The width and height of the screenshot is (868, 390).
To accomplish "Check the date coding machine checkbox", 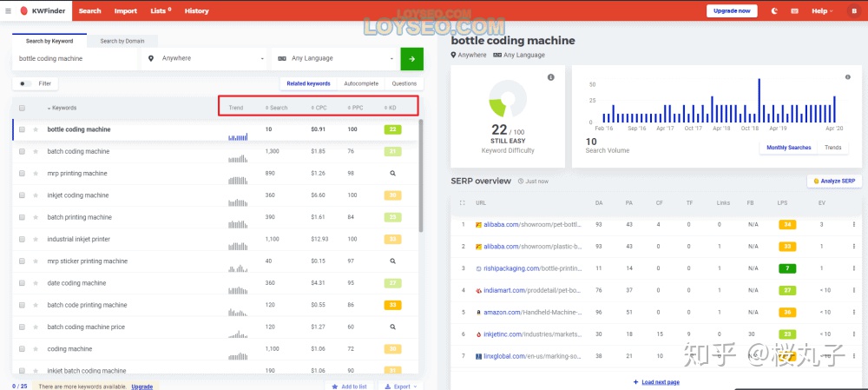I will coord(23,283).
